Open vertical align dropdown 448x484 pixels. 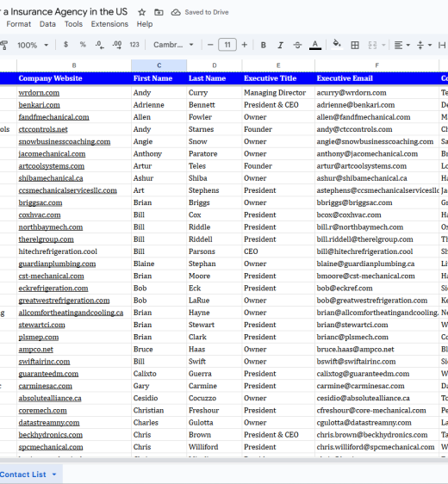coord(424,45)
